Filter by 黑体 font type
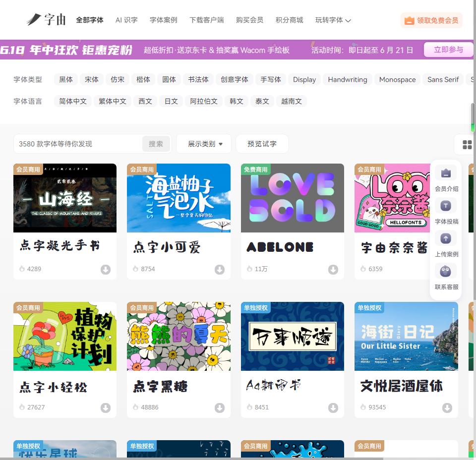The width and height of the screenshot is (476, 460). click(x=66, y=79)
